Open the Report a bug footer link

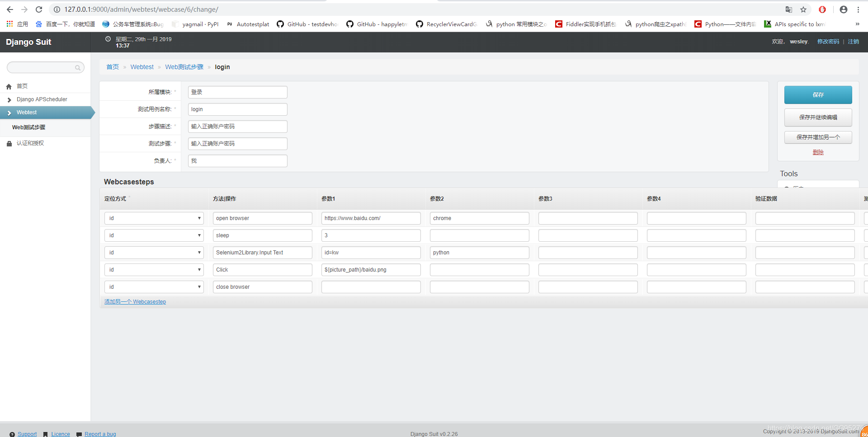point(100,434)
